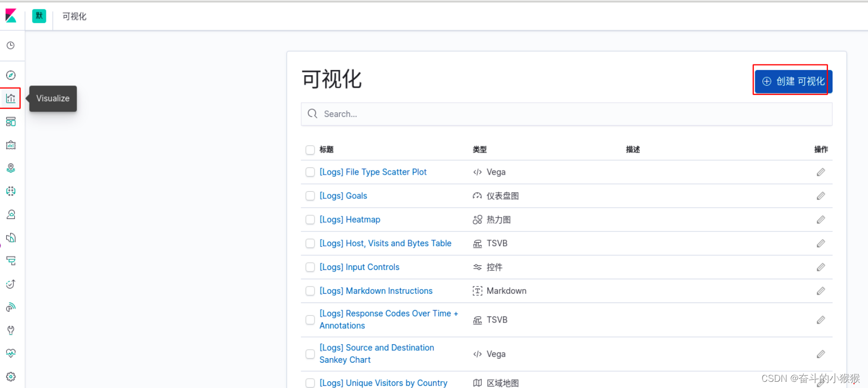
Task: Check the [Logs] Goals row checkbox
Action: click(310, 196)
